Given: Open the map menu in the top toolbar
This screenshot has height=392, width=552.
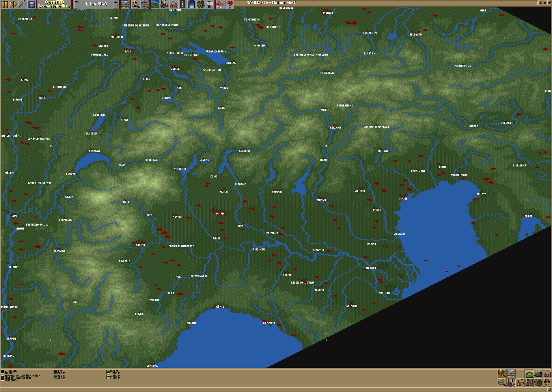Looking at the screenshot, I should (125, 4).
